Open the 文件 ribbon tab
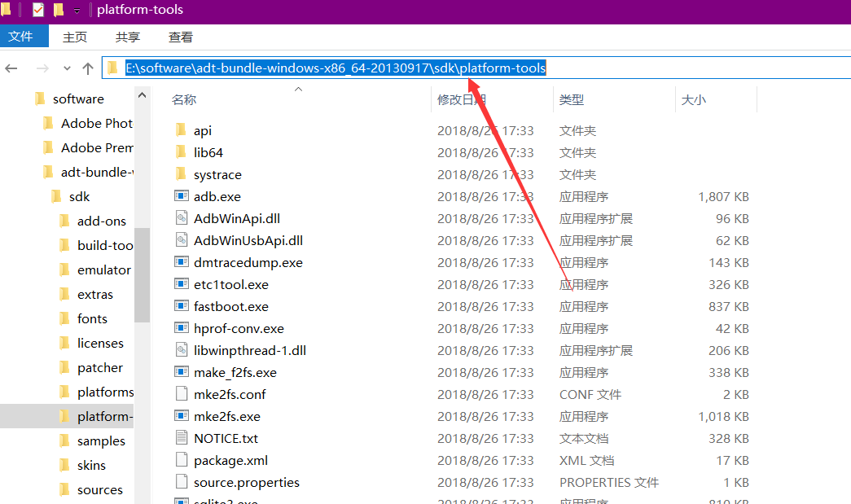Screen dimensions: 851x504 pos(24,37)
